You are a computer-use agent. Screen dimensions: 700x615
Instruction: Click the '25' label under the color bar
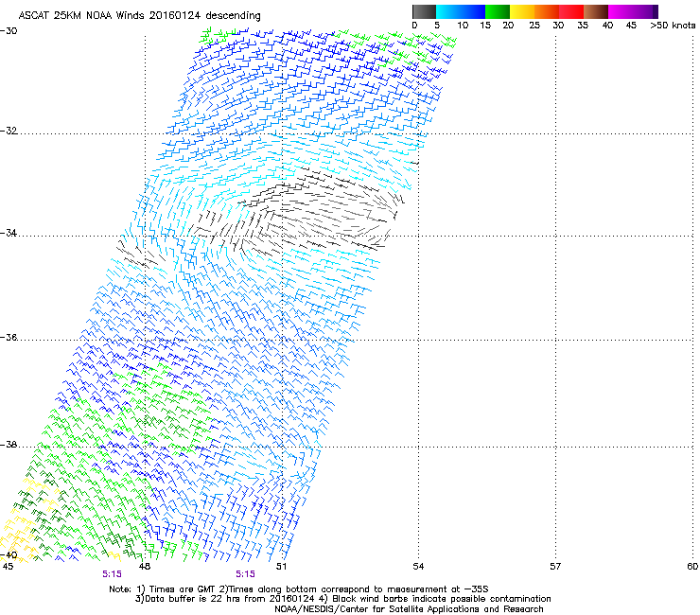tap(534, 26)
